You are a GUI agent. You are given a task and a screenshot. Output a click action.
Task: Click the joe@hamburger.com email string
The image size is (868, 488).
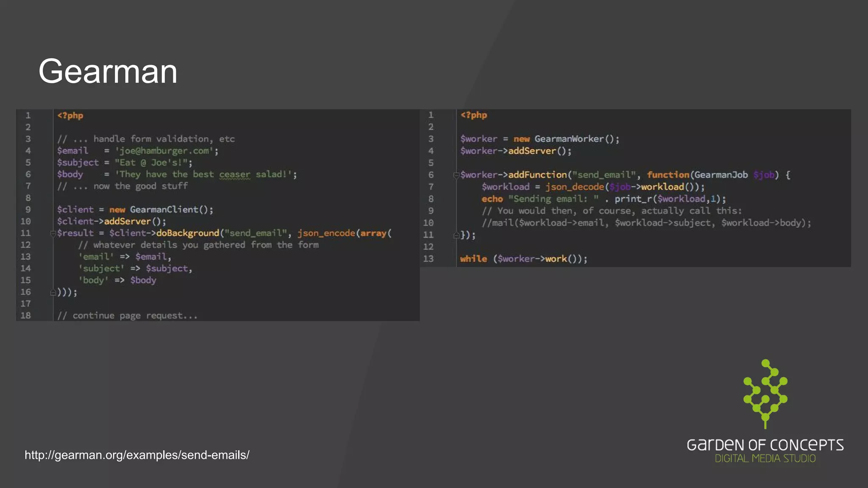point(164,151)
